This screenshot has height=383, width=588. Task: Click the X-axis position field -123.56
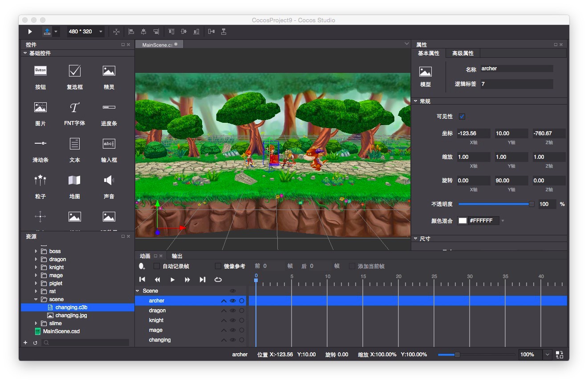474,133
